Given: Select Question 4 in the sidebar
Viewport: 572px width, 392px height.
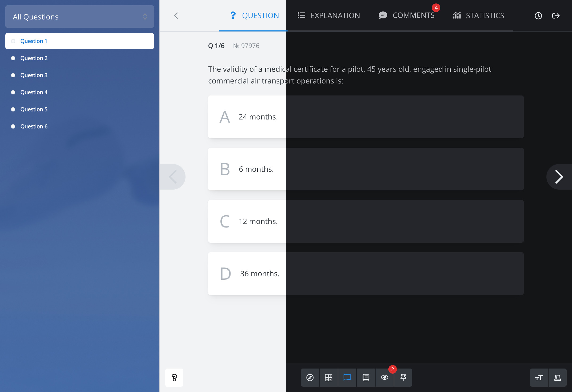Looking at the screenshot, I should (79, 92).
